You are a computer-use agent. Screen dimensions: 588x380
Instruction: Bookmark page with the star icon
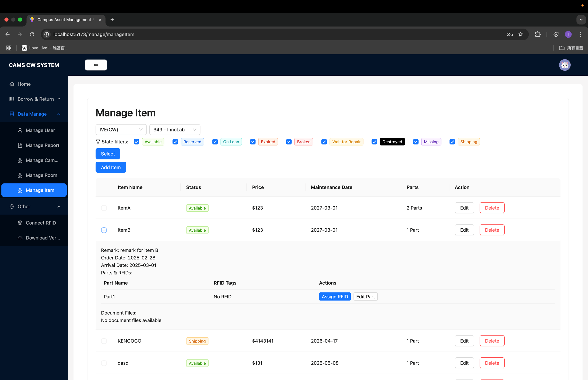tap(520, 34)
